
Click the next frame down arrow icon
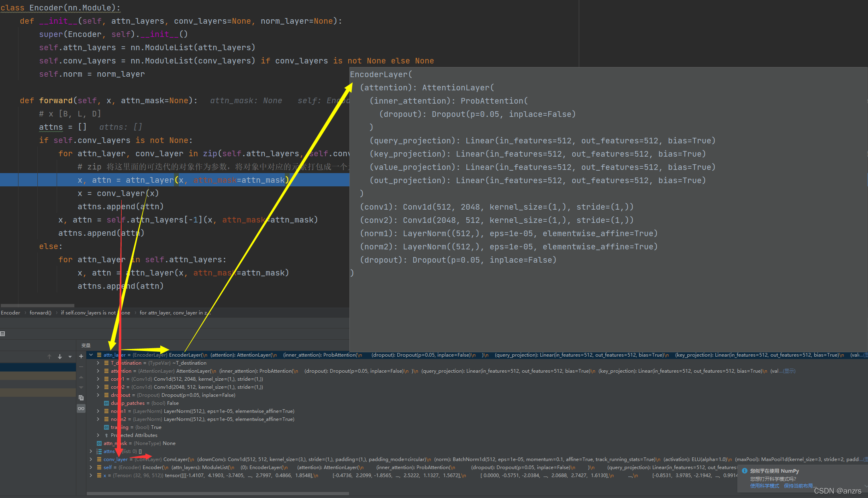[x=60, y=357]
